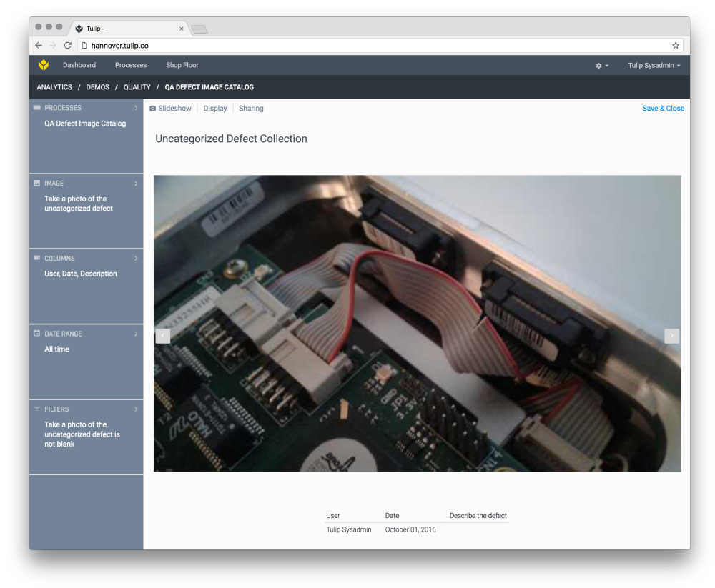Go to previous slideshow image

[163, 336]
